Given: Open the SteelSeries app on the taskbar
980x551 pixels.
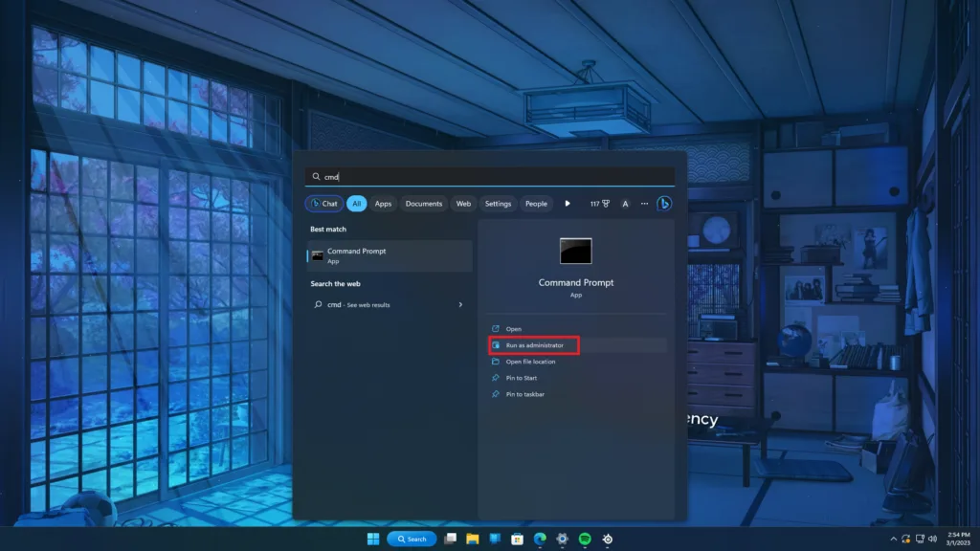Looking at the screenshot, I should pos(608,539).
